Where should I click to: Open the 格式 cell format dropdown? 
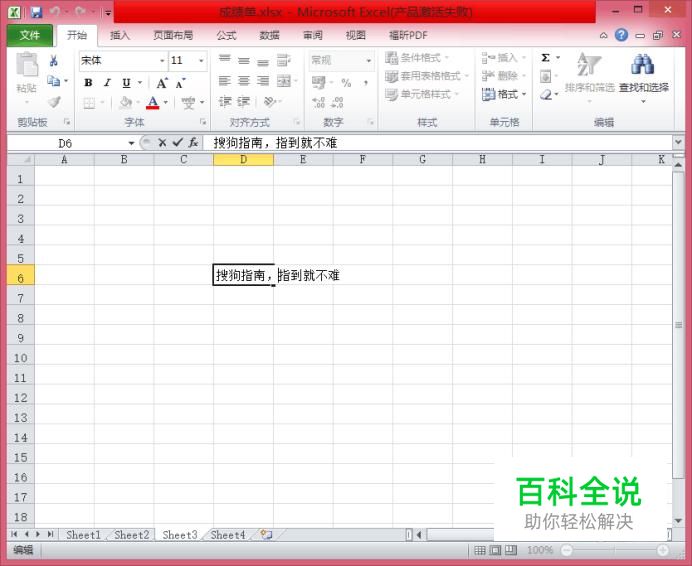[504, 94]
